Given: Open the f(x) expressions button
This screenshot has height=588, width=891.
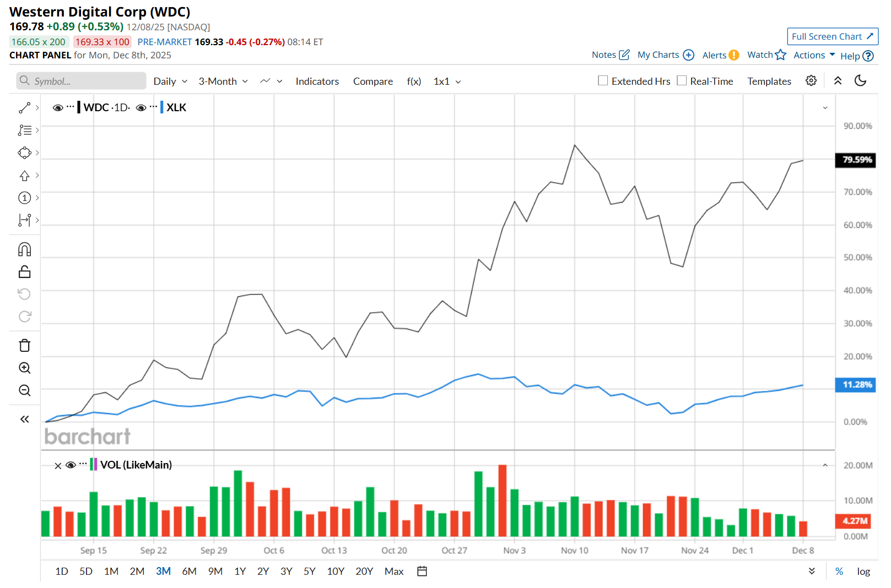Looking at the screenshot, I should click(x=414, y=81).
